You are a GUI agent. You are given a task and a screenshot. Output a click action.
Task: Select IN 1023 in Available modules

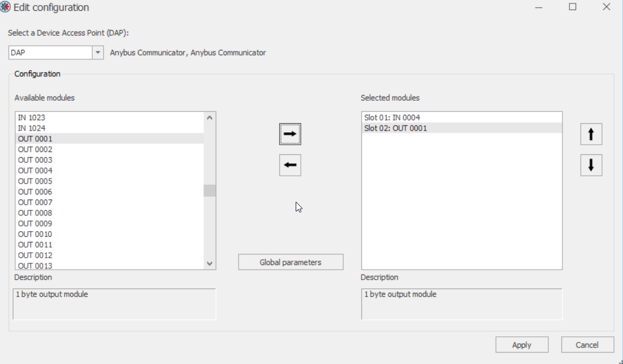(x=32, y=118)
